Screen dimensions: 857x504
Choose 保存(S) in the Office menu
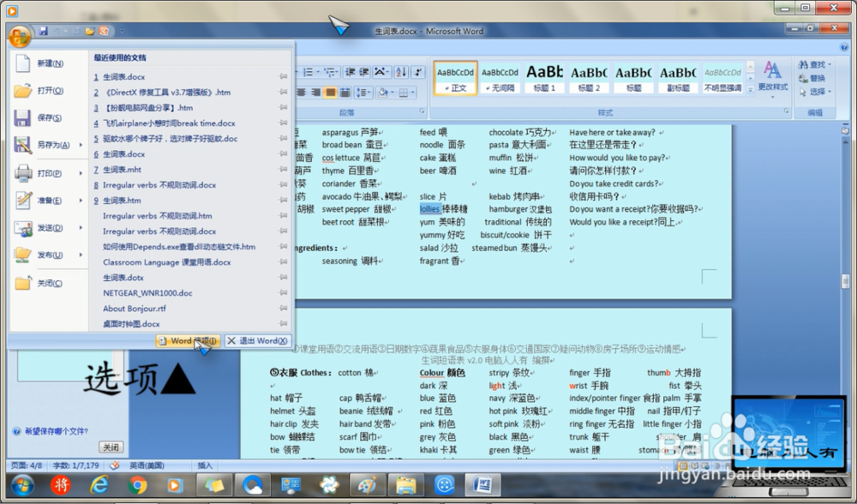coord(48,117)
